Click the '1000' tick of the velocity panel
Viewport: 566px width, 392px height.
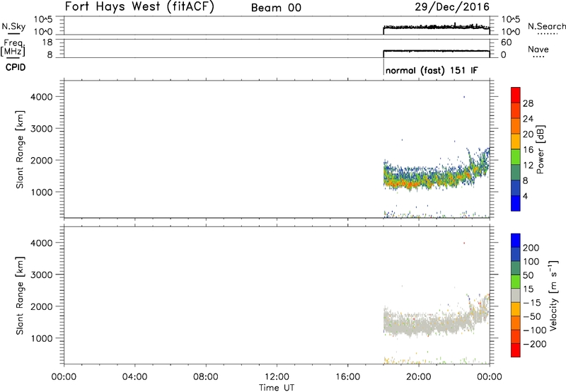point(42,338)
